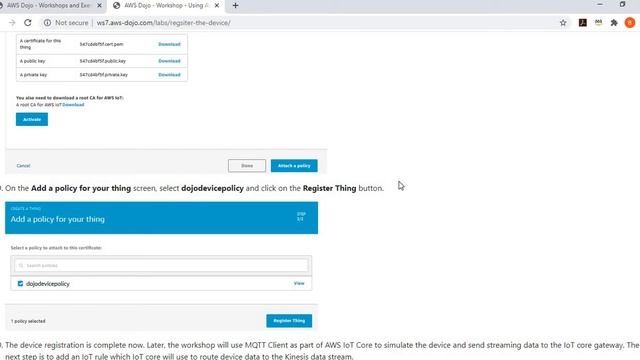The image size is (640, 360).
Task: Click the Attach a policy button
Action: pyautogui.click(x=294, y=166)
